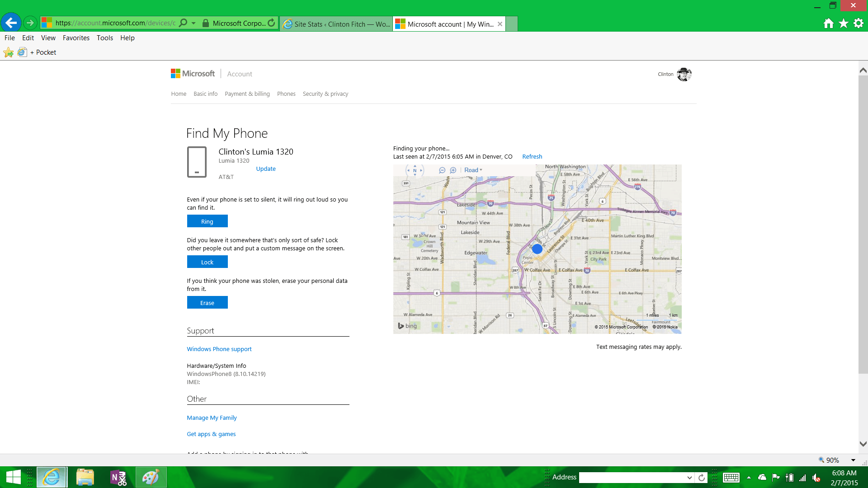Click the scrollbar down arrow
The width and height of the screenshot is (868, 488).
(x=863, y=444)
